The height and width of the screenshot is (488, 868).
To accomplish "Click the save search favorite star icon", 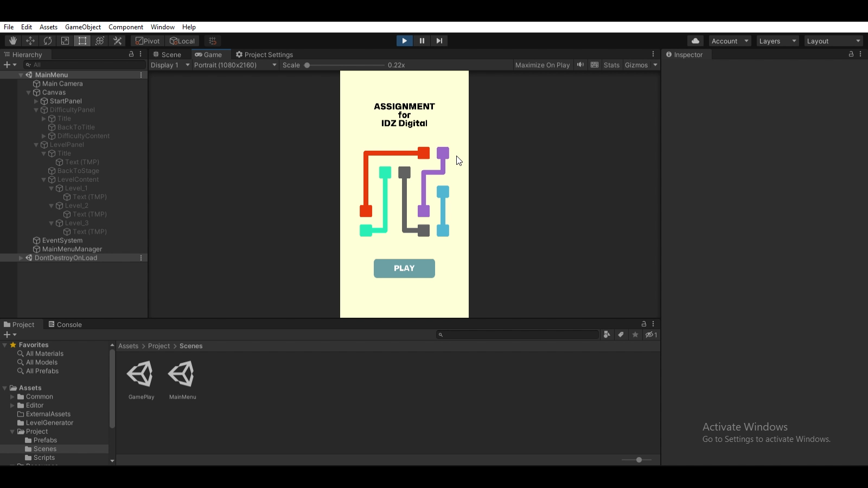I will click(635, 335).
